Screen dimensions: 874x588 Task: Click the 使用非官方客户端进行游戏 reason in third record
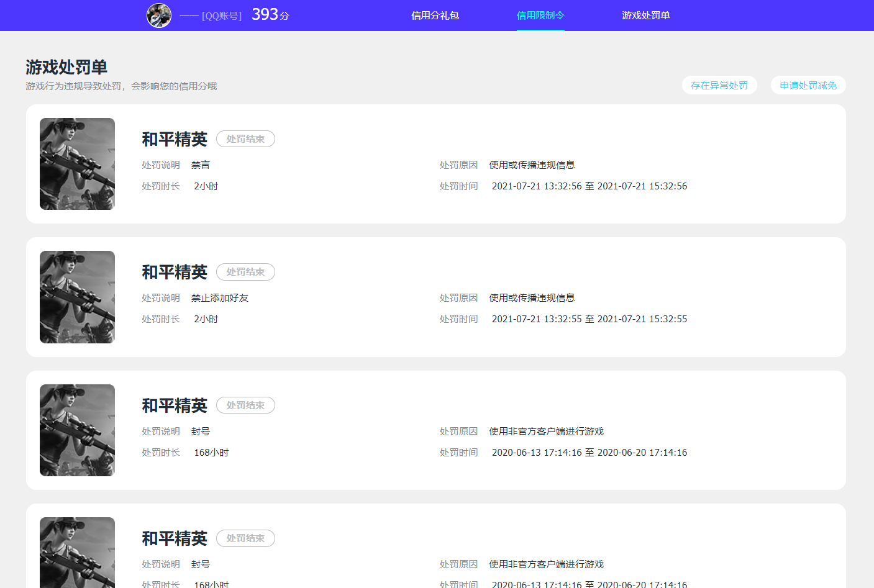546,432
